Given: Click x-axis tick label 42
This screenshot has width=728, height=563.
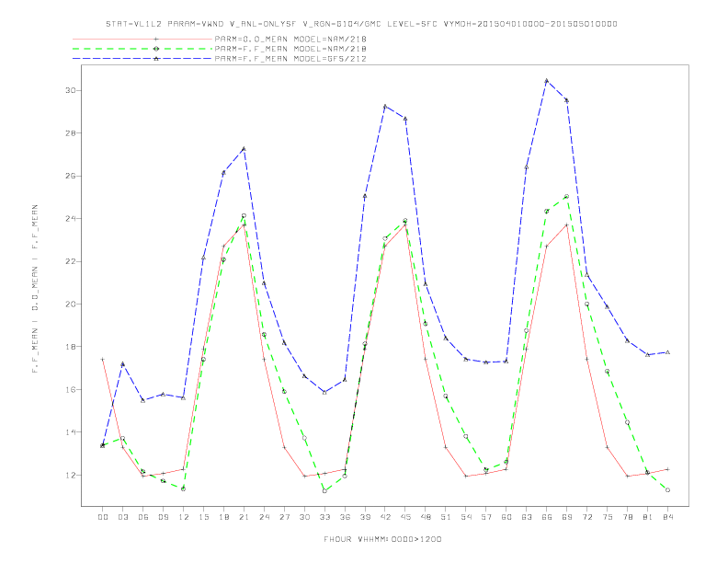Looking at the screenshot, I should (x=385, y=517).
